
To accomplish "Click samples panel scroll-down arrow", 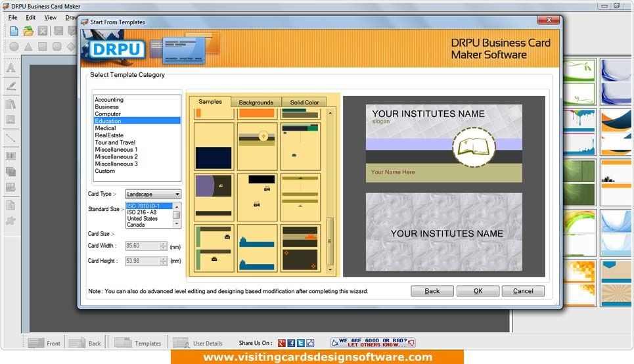I will (x=330, y=269).
